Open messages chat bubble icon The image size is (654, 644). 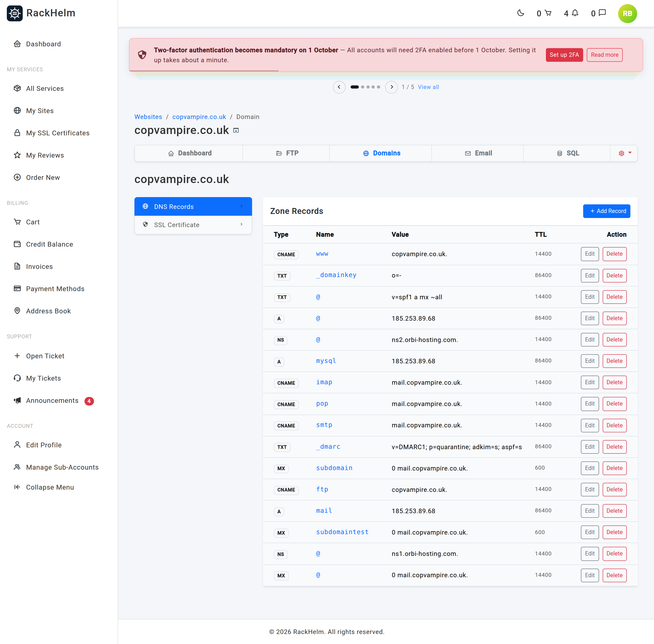coord(602,13)
